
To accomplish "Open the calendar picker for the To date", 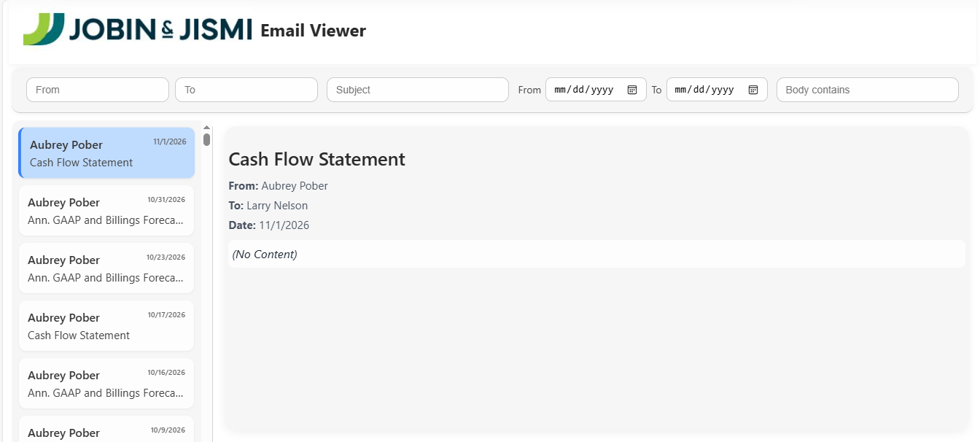I will pos(752,89).
